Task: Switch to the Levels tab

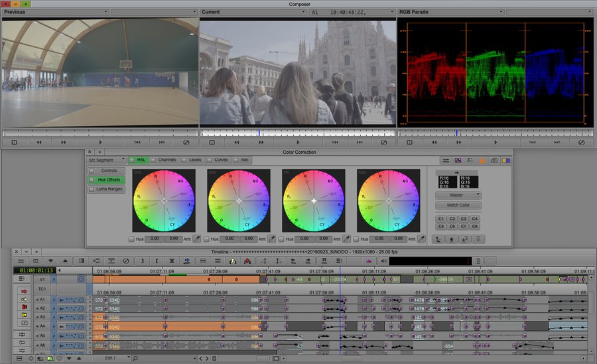Action: [x=195, y=160]
